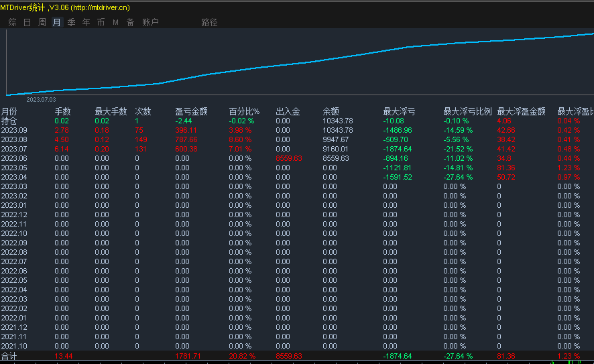Click the active 月 (monthly) tab
Viewport: 594px width, 364px height.
pos(57,22)
